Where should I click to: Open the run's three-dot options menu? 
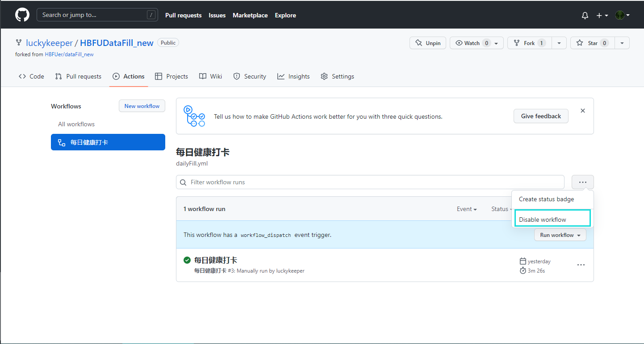tap(581, 265)
